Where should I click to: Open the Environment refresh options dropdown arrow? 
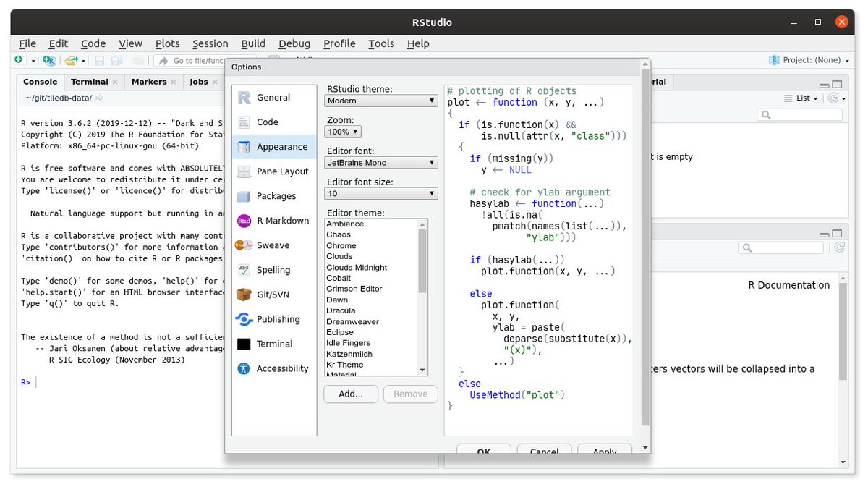click(843, 98)
